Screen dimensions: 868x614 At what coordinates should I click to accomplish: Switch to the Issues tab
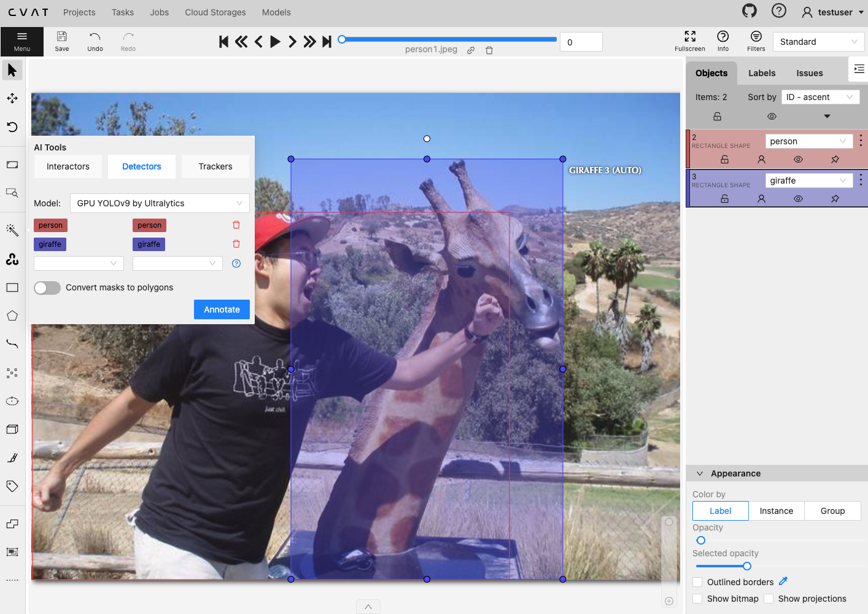coord(810,73)
